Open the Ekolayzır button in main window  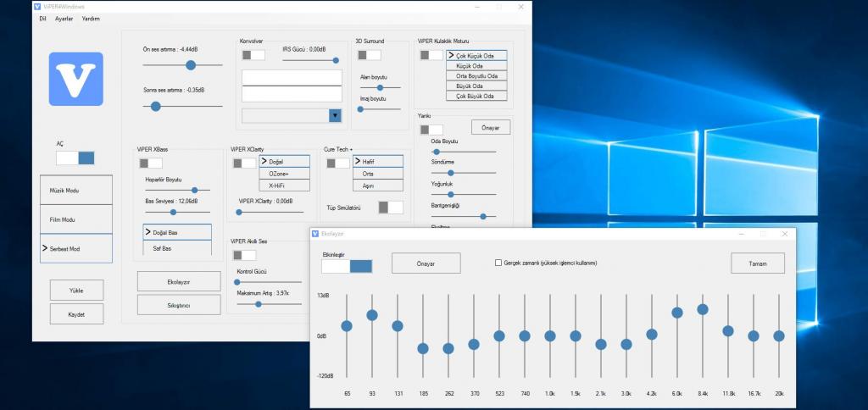click(179, 281)
